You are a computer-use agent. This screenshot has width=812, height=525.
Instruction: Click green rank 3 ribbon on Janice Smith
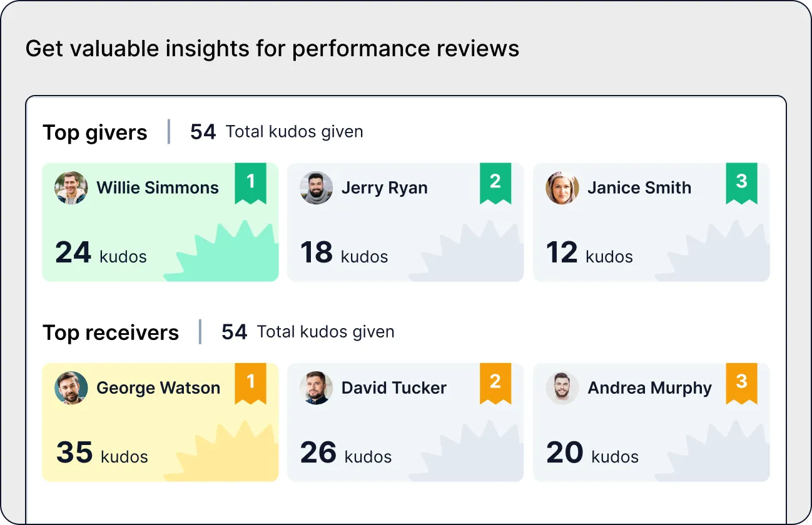click(741, 183)
